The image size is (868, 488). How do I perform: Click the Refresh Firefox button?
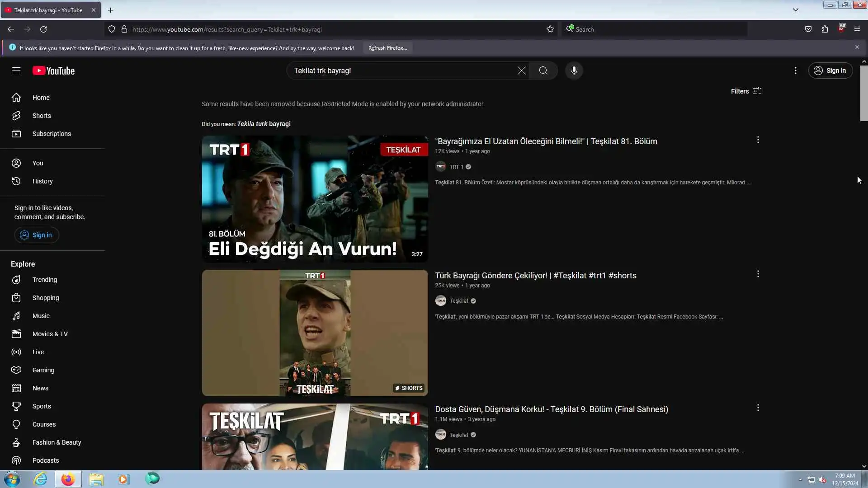tap(387, 48)
